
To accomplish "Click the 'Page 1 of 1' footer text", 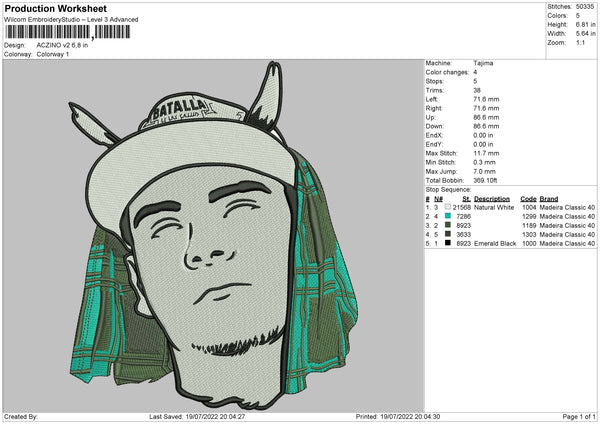I will [x=579, y=416].
